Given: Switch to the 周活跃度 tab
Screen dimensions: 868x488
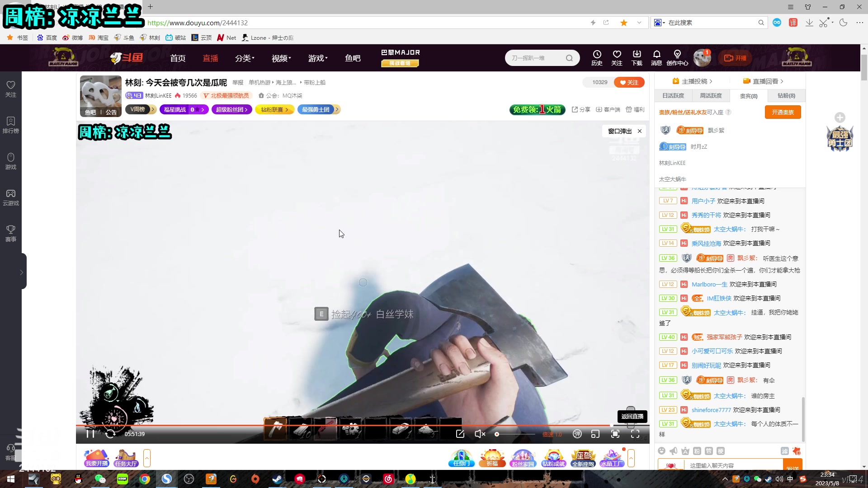Looking at the screenshot, I should coord(711,95).
